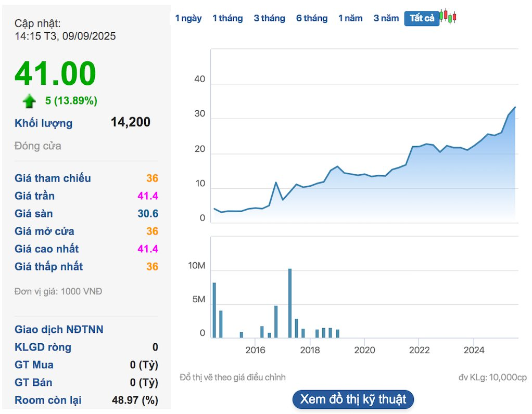Select the '1 ngày' time range tab
Image resolution: width=532 pixels, height=414 pixels.
click(x=188, y=18)
